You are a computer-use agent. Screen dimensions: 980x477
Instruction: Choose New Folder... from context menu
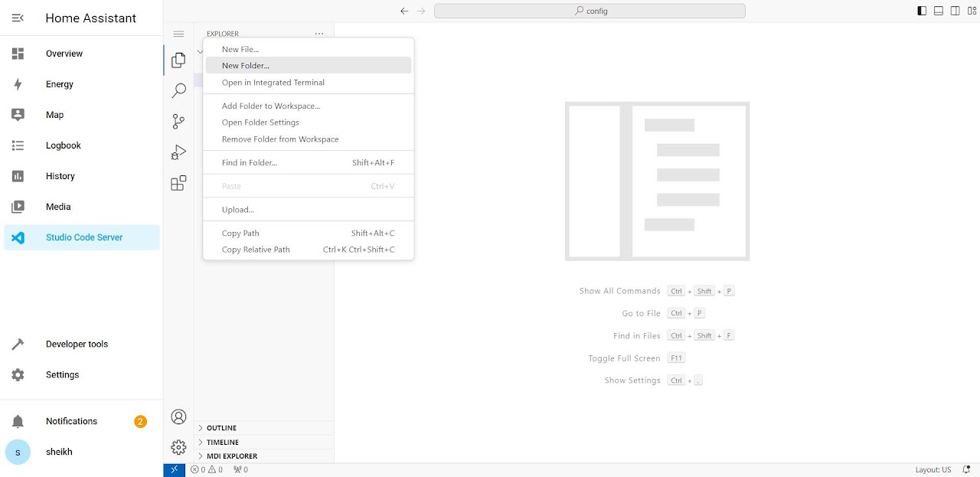click(x=309, y=66)
